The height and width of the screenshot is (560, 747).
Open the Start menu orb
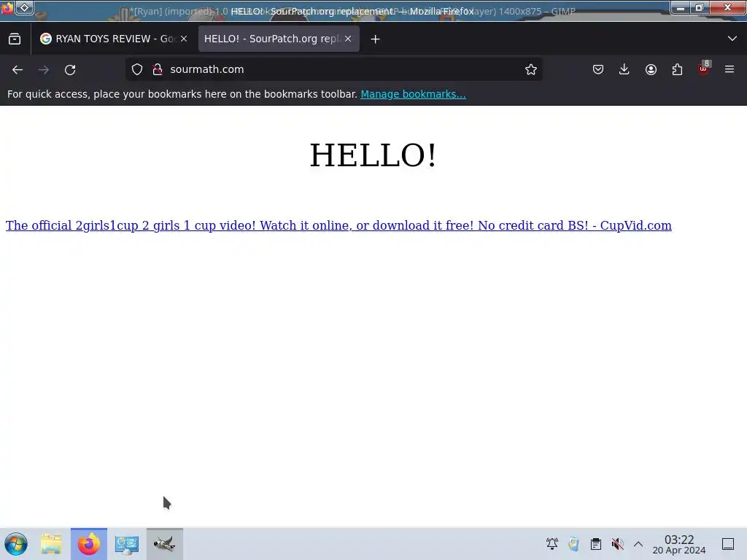click(x=16, y=544)
